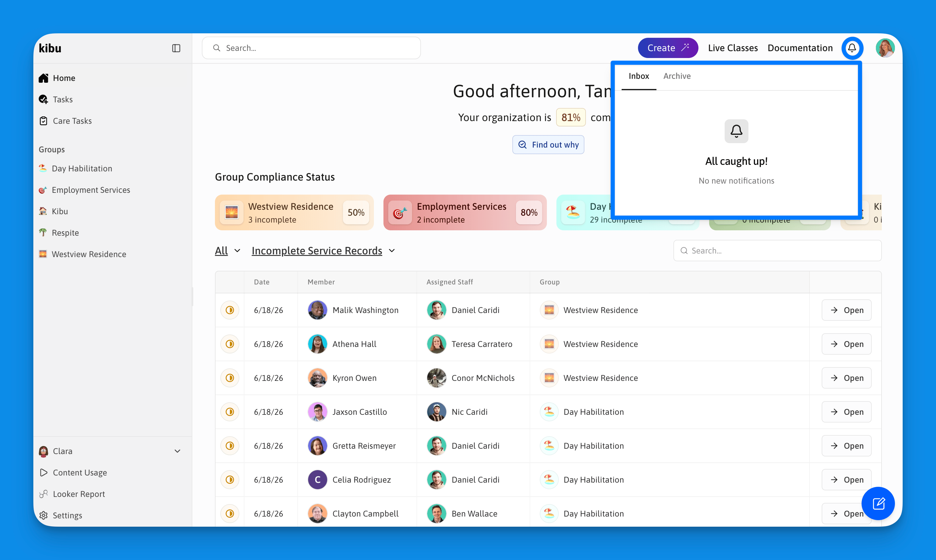This screenshot has height=560, width=936.
Task: Open the notifications bell
Action: click(x=852, y=48)
